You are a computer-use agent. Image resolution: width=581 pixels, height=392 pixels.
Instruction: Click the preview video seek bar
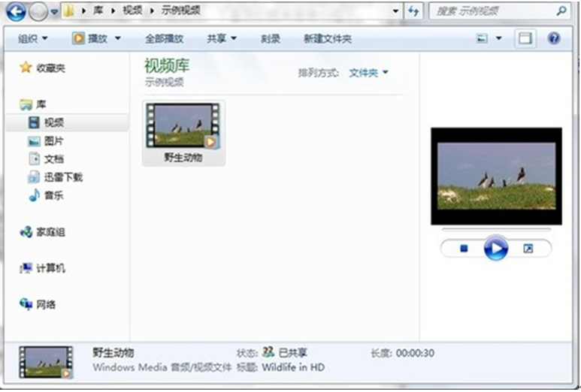pos(495,230)
